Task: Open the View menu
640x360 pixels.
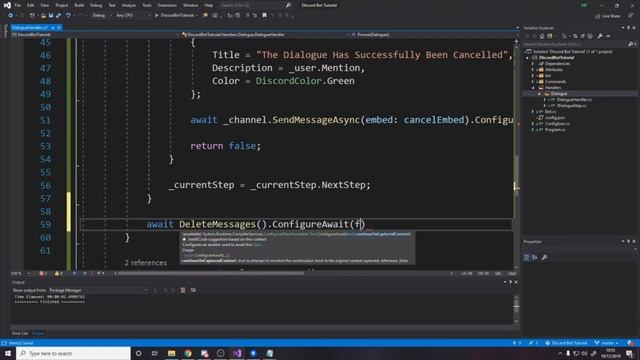Action: tap(44, 5)
